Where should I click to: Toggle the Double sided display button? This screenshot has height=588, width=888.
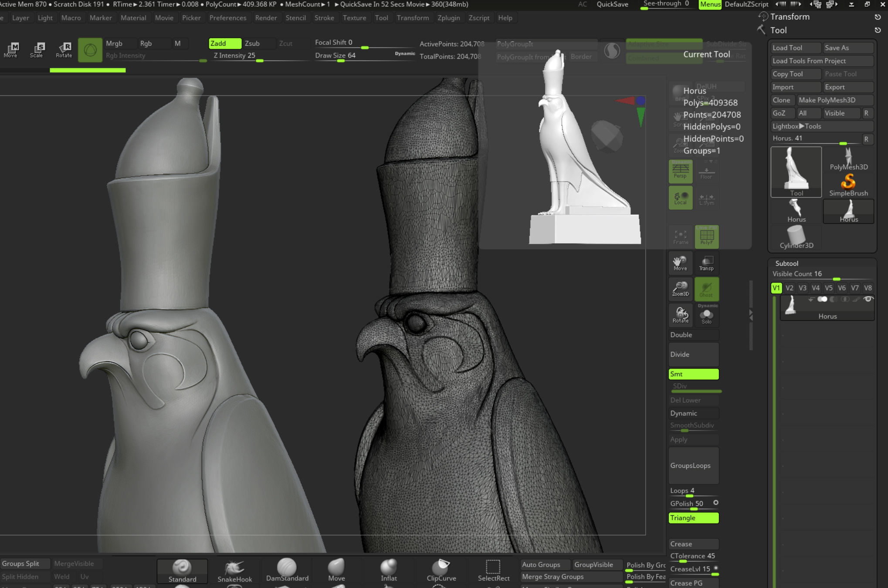(693, 335)
